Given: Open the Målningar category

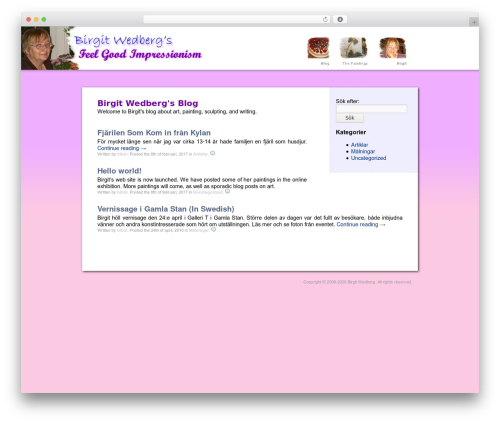Looking at the screenshot, I should tap(363, 151).
